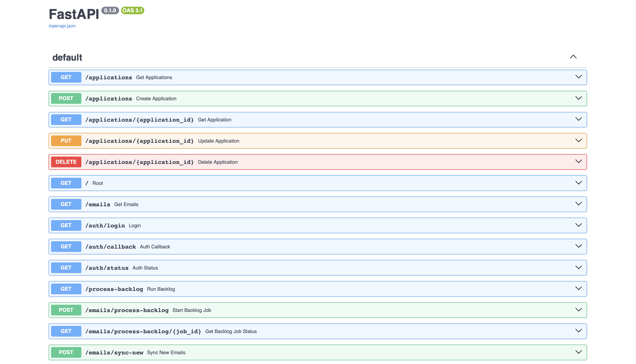Viewport: 636px width, 364px height.
Task: Click the path beside Get Application summary
Action: 140,120
